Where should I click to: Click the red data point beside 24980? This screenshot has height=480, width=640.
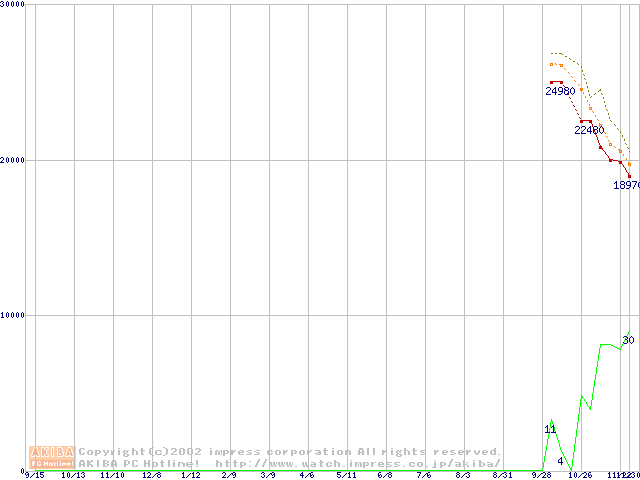pyautogui.click(x=552, y=82)
